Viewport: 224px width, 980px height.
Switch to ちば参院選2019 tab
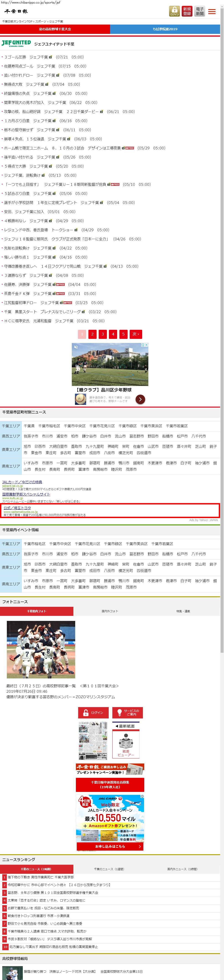point(165,29)
